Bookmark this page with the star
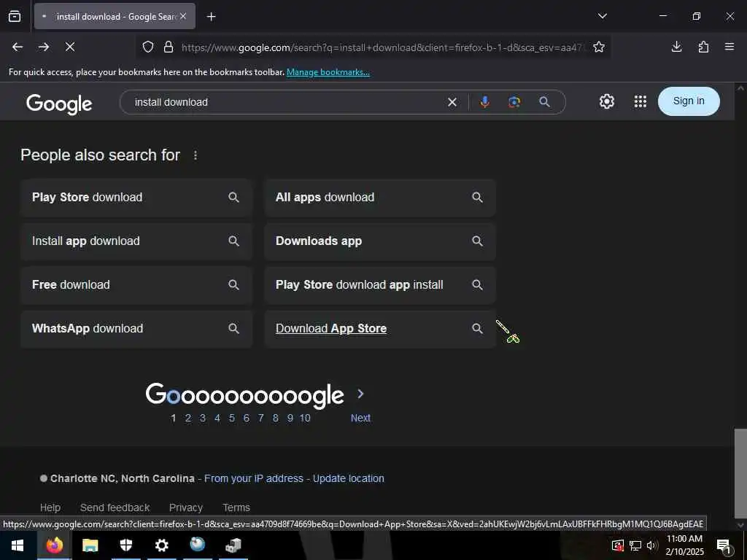Viewport: 747px width, 560px height. tap(599, 47)
